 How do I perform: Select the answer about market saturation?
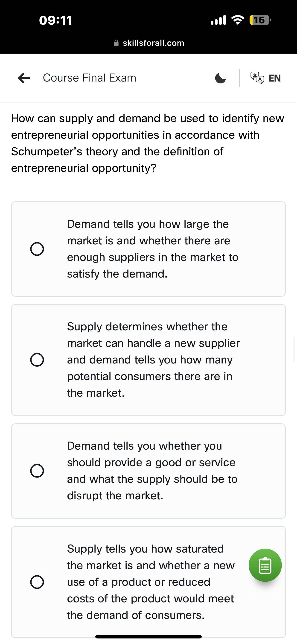[37, 582]
